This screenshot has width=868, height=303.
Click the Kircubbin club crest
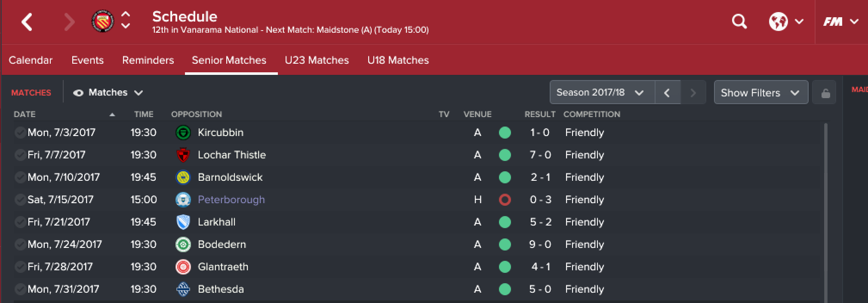(183, 133)
